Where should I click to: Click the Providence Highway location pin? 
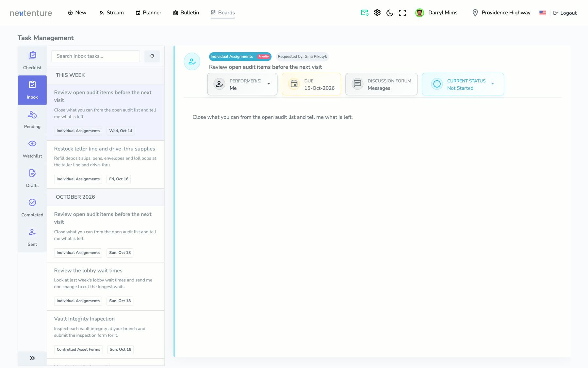(x=475, y=13)
